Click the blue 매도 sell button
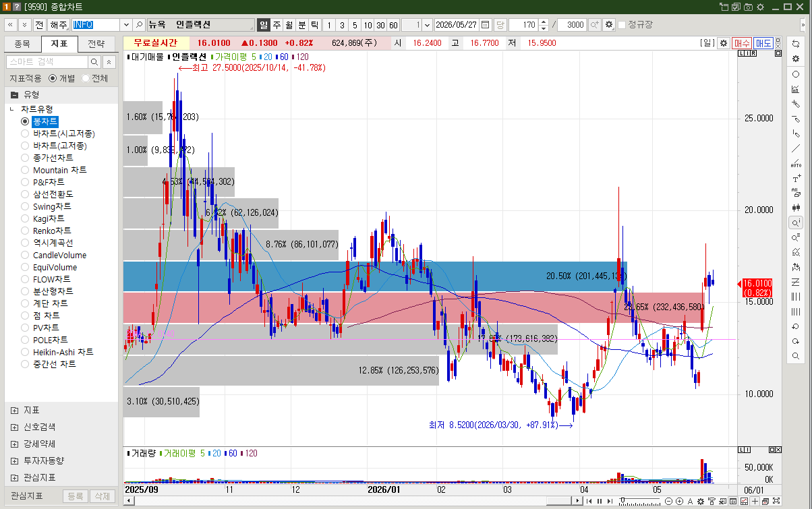Screen dimensions: 812x509 coord(763,43)
